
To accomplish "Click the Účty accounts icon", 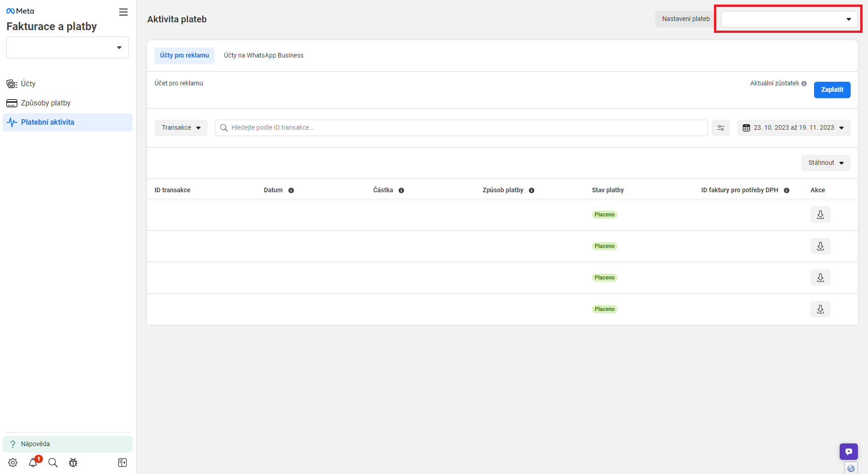I will [x=12, y=84].
